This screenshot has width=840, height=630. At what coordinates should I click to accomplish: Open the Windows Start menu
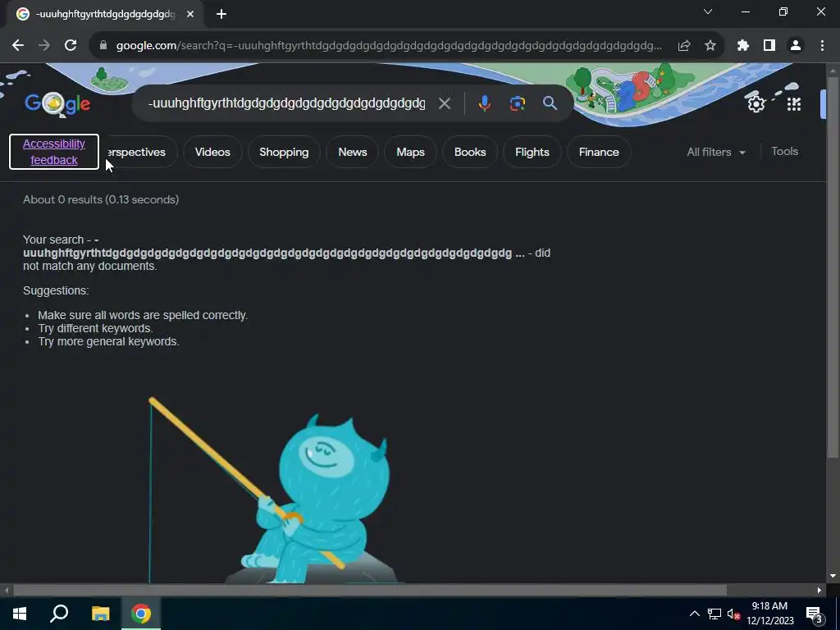pyautogui.click(x=20, y=614)
